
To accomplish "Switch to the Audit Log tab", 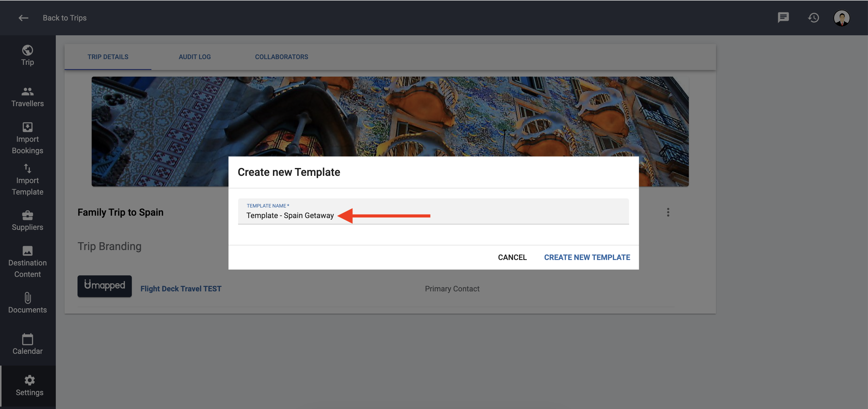I will (x=195, y=57).
